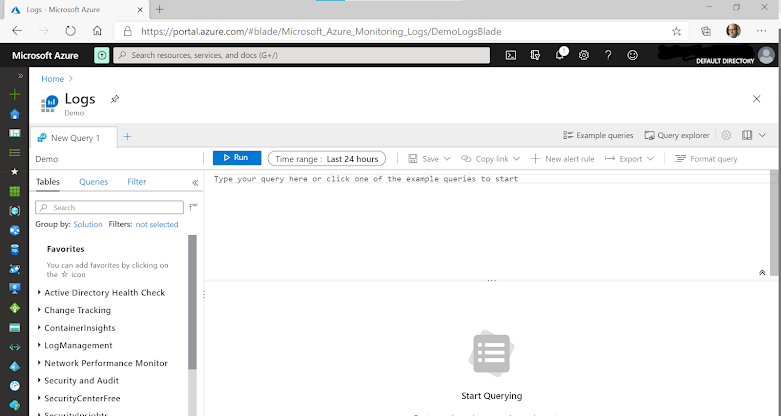This screenshot has width=781, height=416.
Task: Run the query
Action: pos(237,157)
